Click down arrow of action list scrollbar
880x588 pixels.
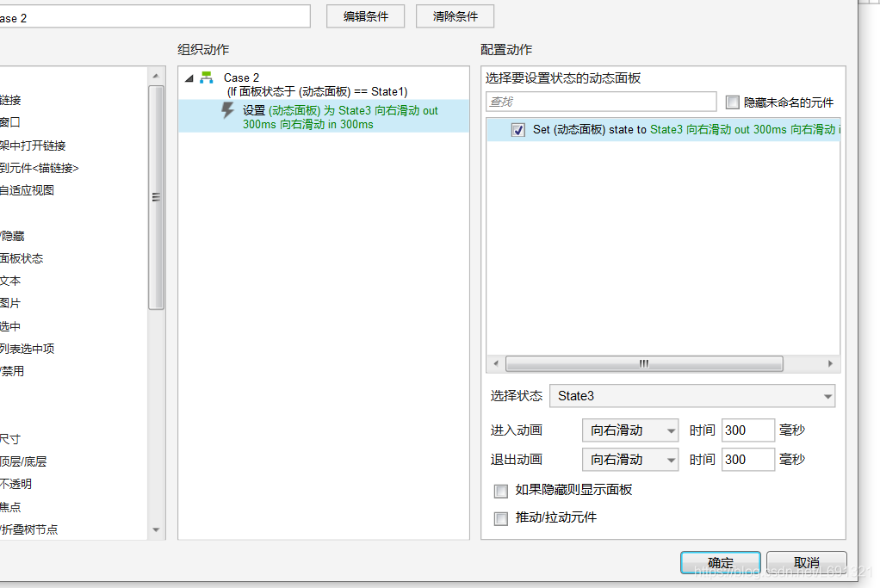[156, 529]
